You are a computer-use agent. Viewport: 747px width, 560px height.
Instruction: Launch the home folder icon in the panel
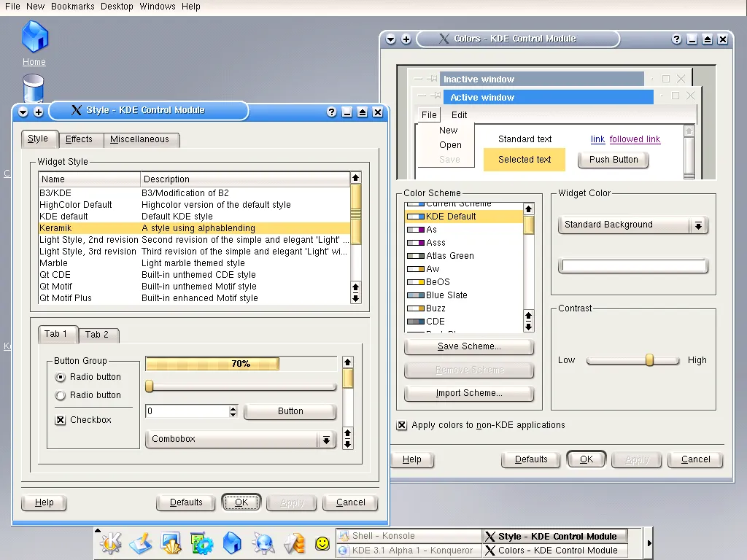(x=232, y=542)
